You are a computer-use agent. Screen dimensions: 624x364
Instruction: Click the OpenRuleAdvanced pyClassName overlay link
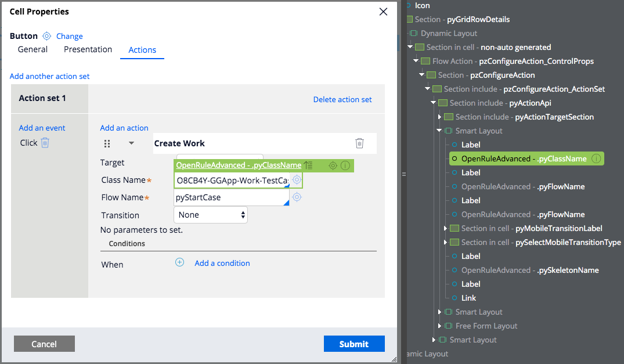pos(239,165)
